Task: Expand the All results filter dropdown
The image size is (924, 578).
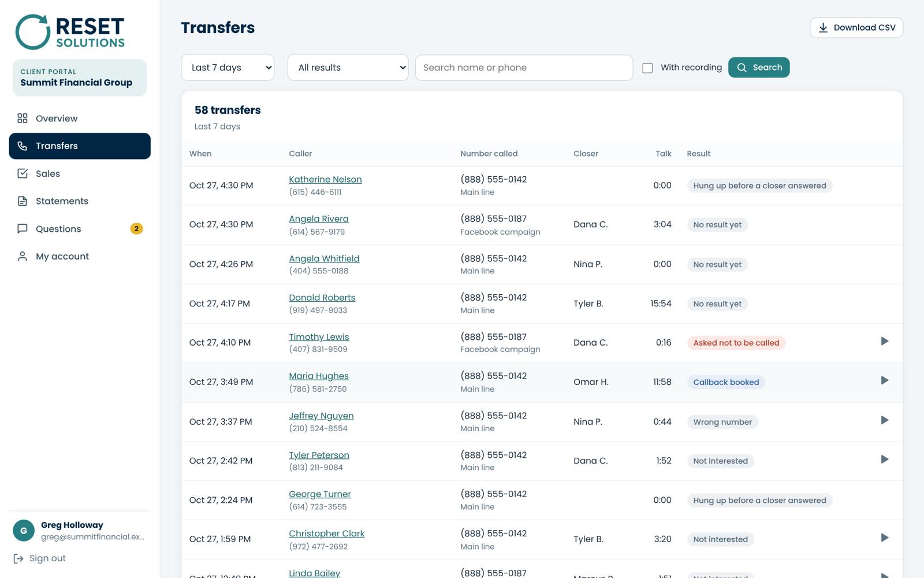Action: (x=348, y=68)
